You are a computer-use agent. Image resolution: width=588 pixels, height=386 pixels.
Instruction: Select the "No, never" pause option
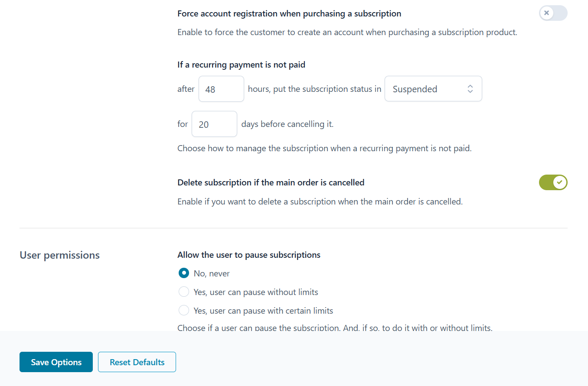(x=184, y=273)
